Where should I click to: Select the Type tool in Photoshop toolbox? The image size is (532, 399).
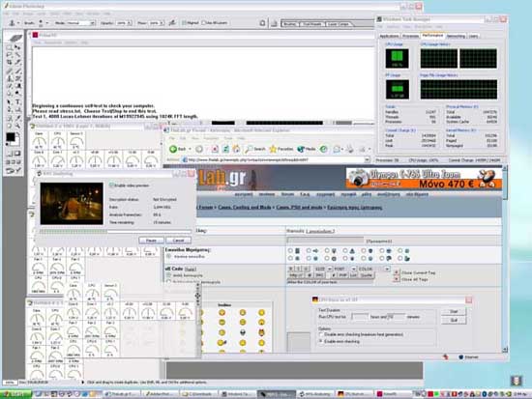[x=17, y=101]
